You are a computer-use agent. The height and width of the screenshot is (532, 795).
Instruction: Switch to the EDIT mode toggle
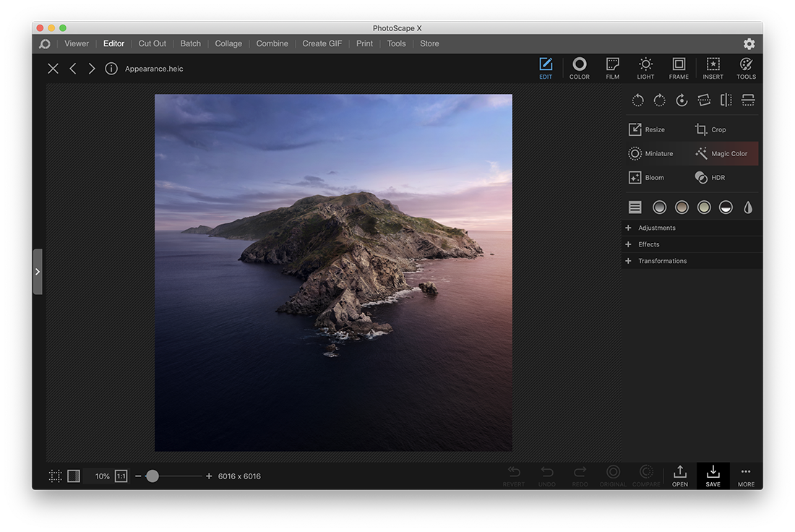(546, 68)
